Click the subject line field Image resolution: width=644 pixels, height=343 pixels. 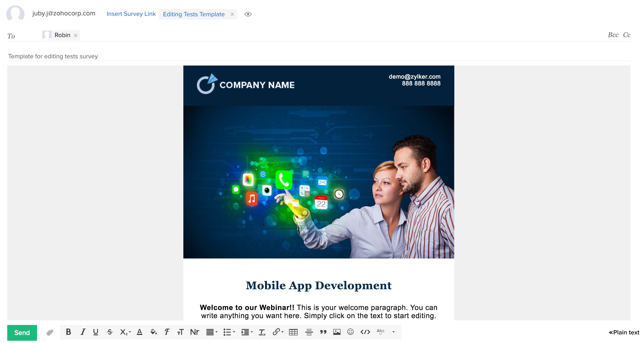[319, 56]
